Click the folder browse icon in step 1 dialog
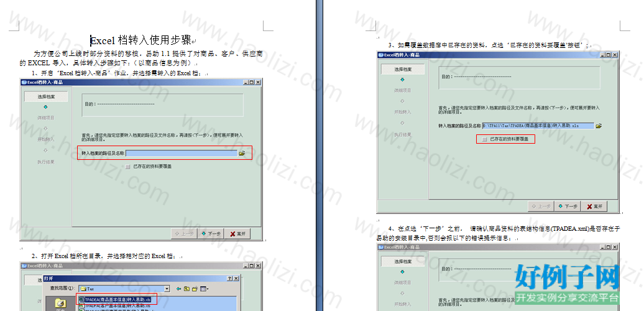Viewport: 644px width, 311px height. [x=242, y=153]
